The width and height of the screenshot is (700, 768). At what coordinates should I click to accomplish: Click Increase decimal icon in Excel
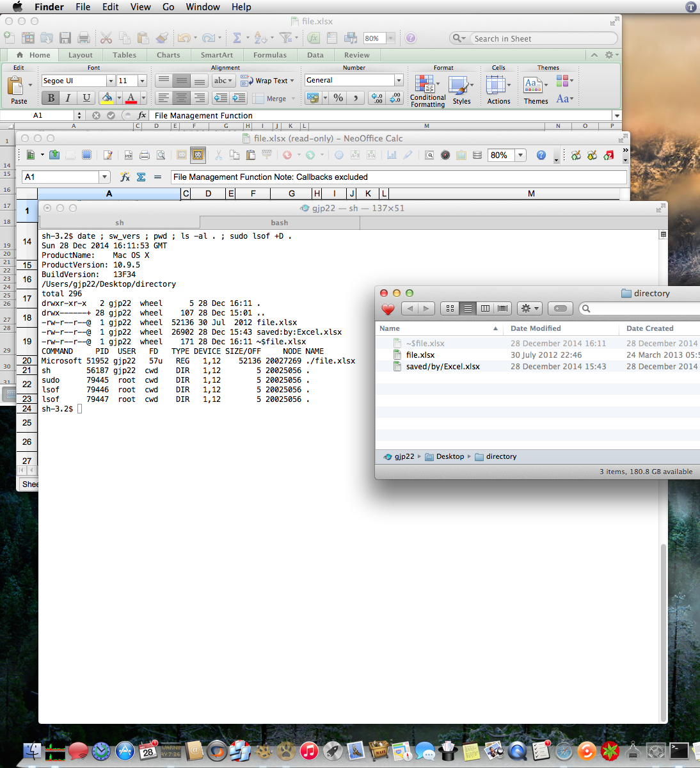point(378,98)
